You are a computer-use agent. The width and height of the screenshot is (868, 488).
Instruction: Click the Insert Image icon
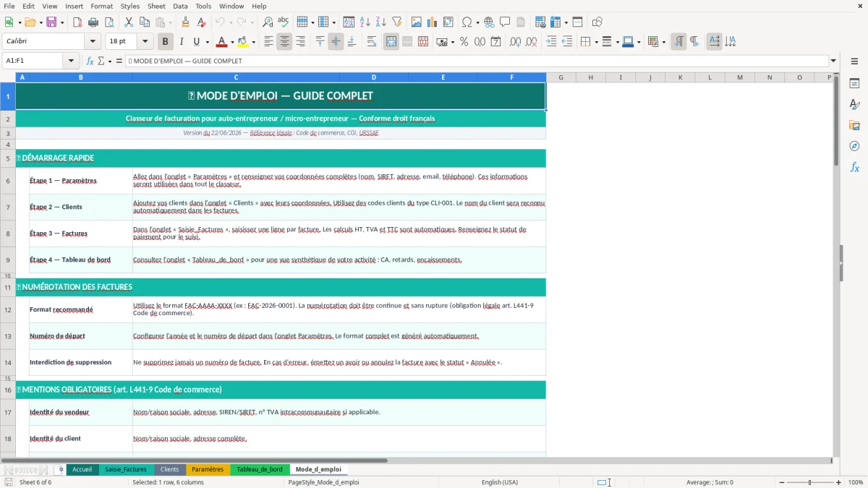pos(417,22)
